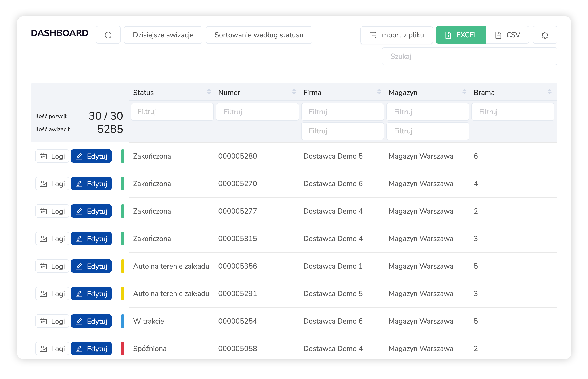Sort by the Firma column header
The width and height of the screenshot is (588, 379).
(x=312, y=93)
